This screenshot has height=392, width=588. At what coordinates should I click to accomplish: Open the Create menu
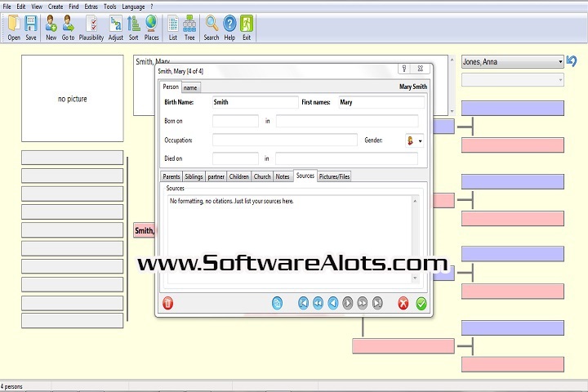56,7
